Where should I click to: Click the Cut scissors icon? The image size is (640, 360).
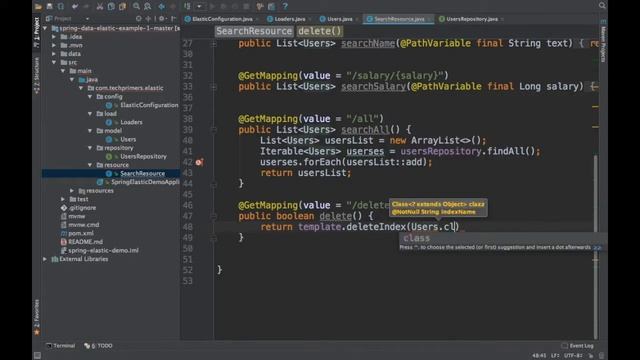[100, 6]
